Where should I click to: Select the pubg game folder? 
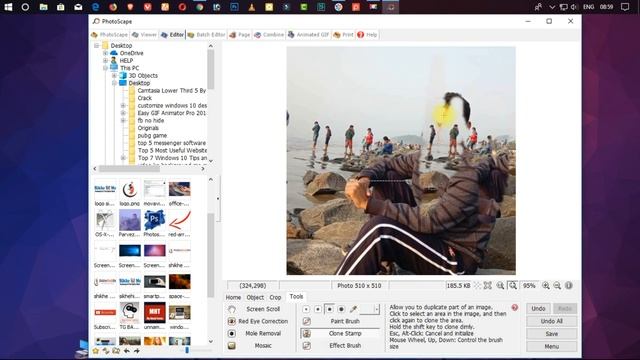pyautogui.click(x=152, y=136)
